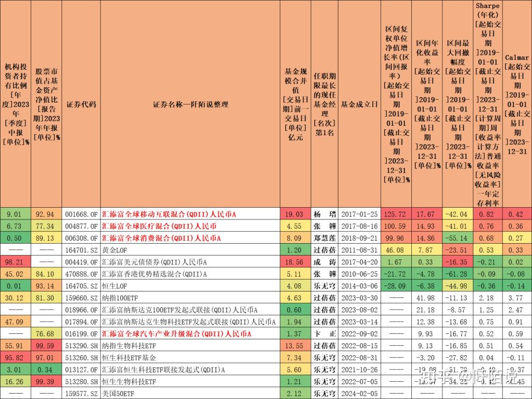Click max drawdown value -8.57
Screen dimensions: 532x399
point(458,310)
